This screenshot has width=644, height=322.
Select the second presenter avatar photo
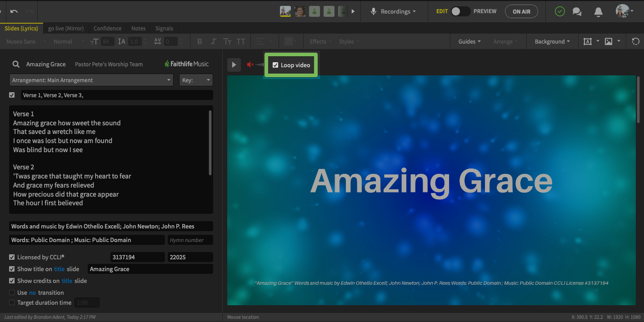point(300,11)
